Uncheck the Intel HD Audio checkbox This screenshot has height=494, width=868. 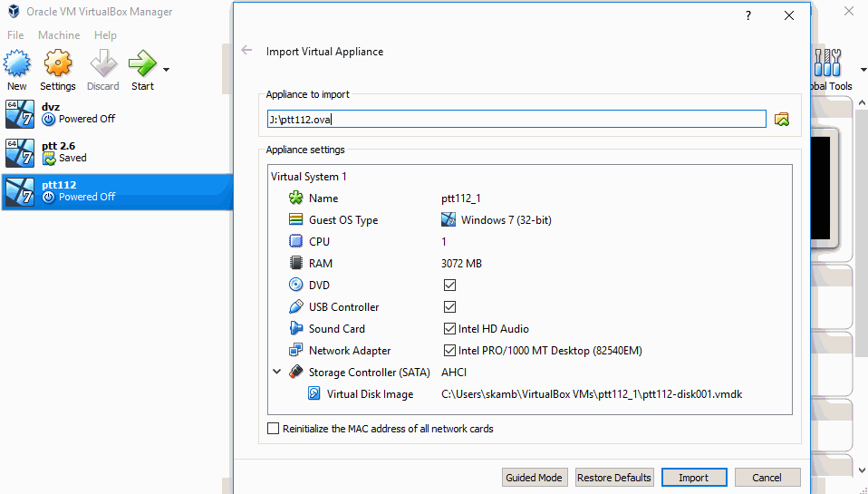click(449, 328)
